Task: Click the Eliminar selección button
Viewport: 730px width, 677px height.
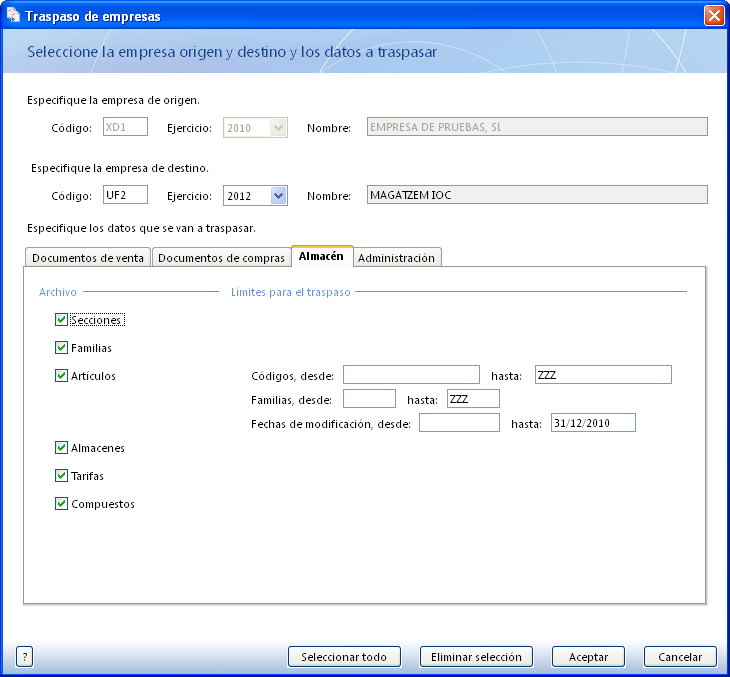Action: tap(476, 657)
